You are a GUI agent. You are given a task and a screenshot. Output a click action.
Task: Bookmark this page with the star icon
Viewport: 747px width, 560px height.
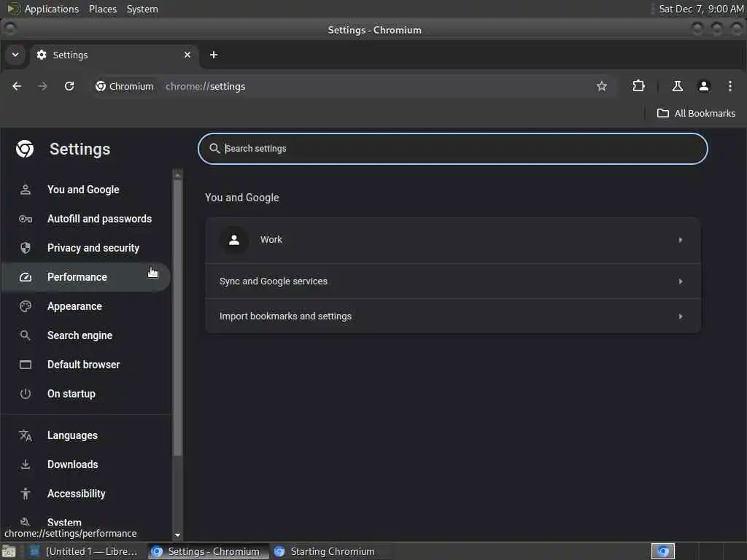[x=602, y=86]
